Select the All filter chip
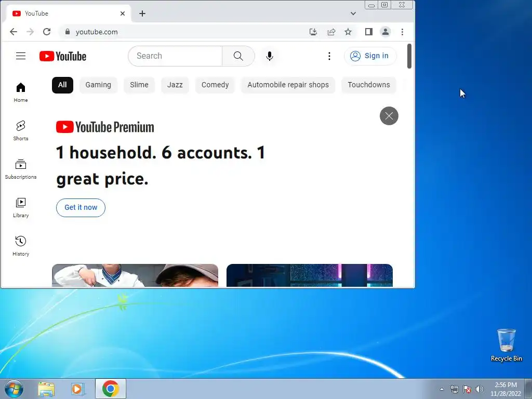 [62, 85]
